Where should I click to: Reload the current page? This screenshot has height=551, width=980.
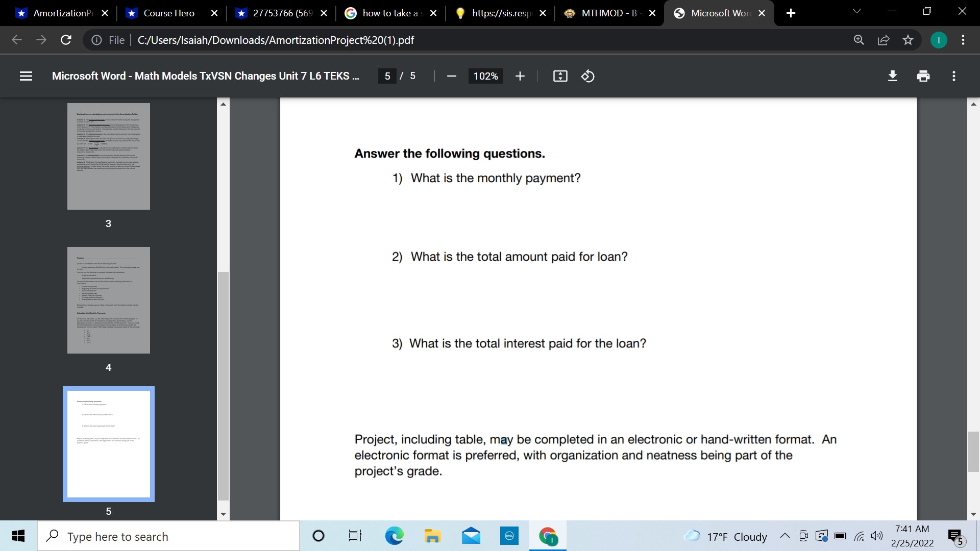point(66,40)
